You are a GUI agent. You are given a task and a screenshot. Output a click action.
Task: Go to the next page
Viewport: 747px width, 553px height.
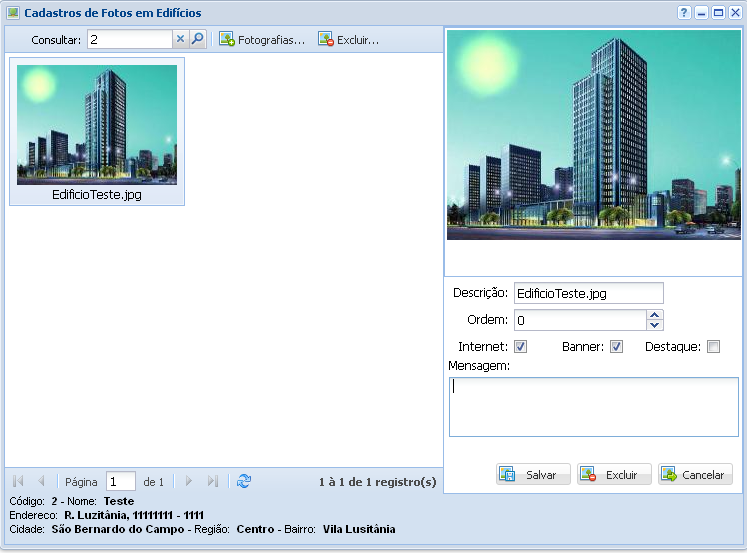coord(188,481)
